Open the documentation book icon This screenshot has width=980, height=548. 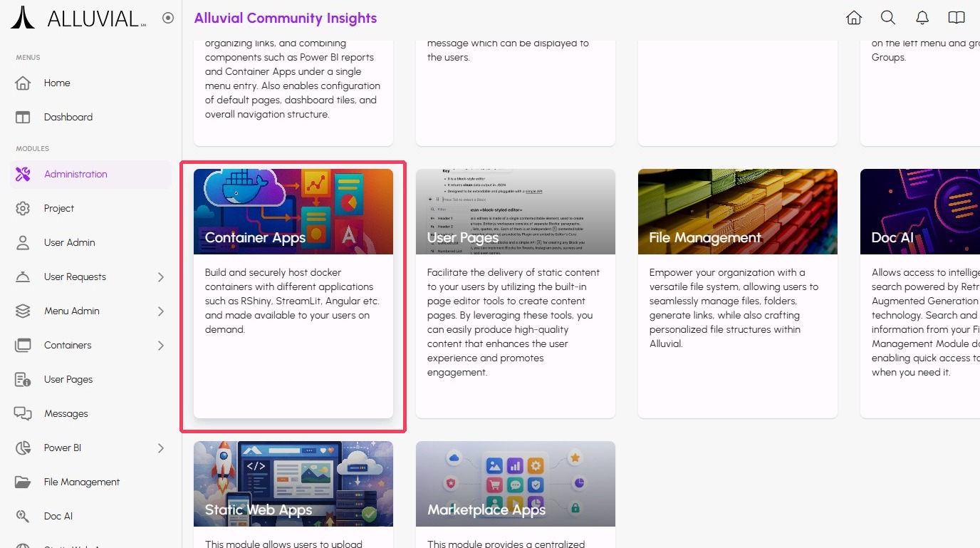[x=956, y=18]
